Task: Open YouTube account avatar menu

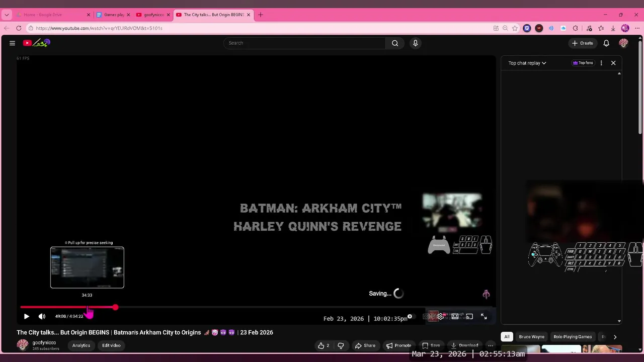Action: tap(623, 43)
